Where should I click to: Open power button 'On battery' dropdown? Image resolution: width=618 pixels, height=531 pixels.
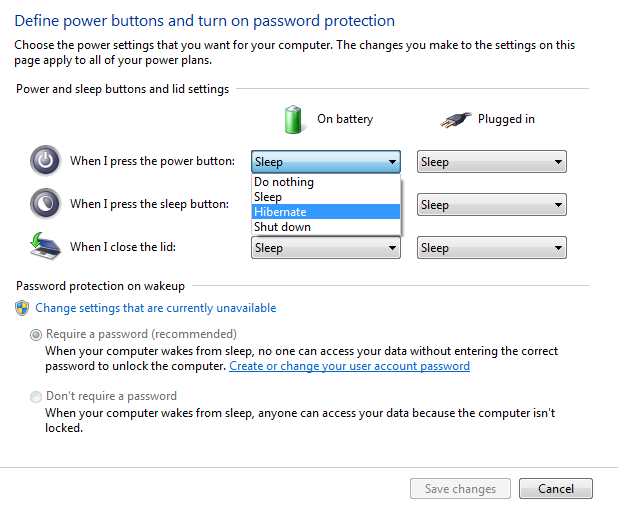tap(326, 162)
